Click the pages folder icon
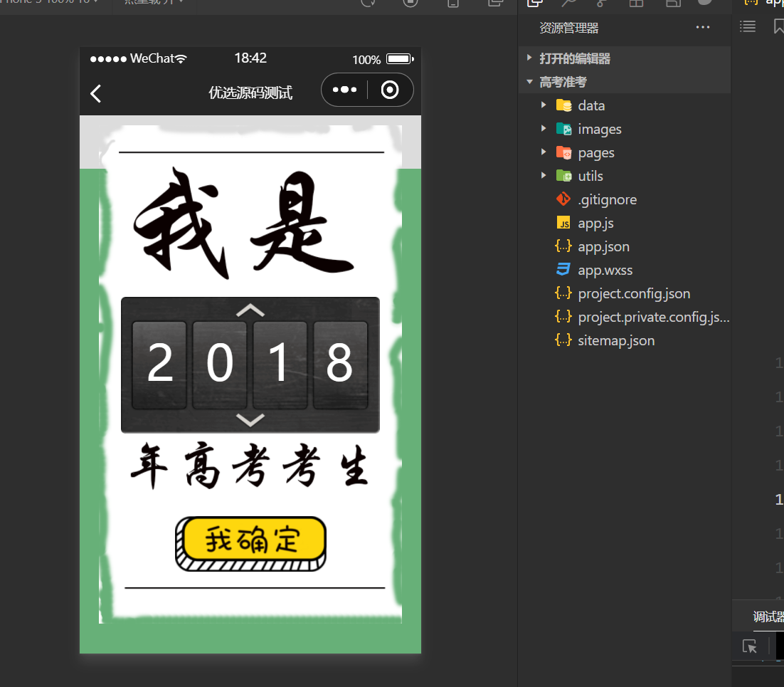The width and height of the screenshot is (784, 687). [x=563, y=152]
